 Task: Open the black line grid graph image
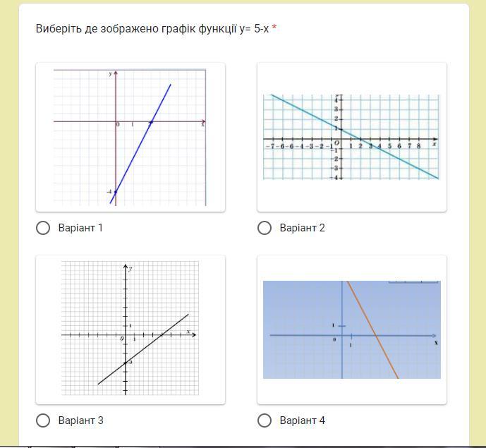[x=130, y=329]
